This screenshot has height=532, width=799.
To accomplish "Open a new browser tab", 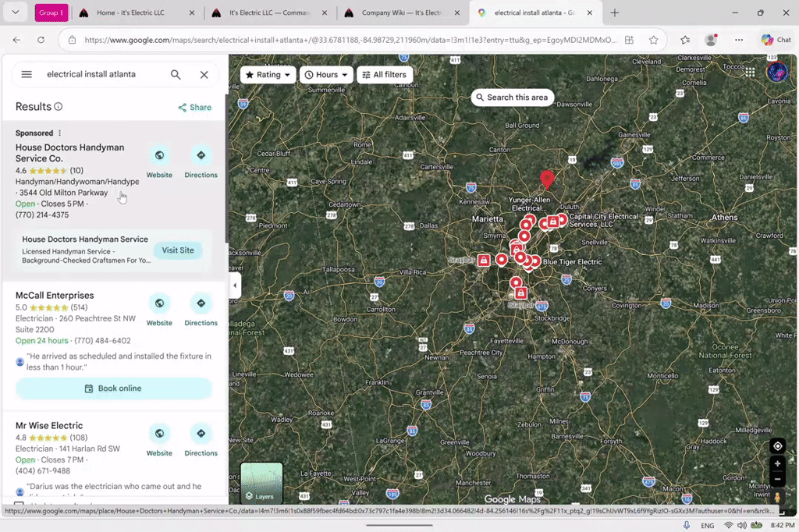I will pyautogui.click(x=615, y=12).
